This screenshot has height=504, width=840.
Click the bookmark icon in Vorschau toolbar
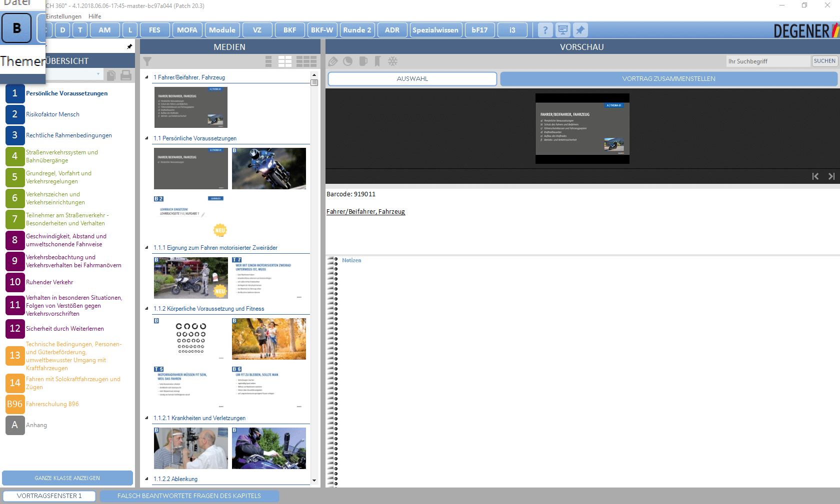tap(377, 61)
